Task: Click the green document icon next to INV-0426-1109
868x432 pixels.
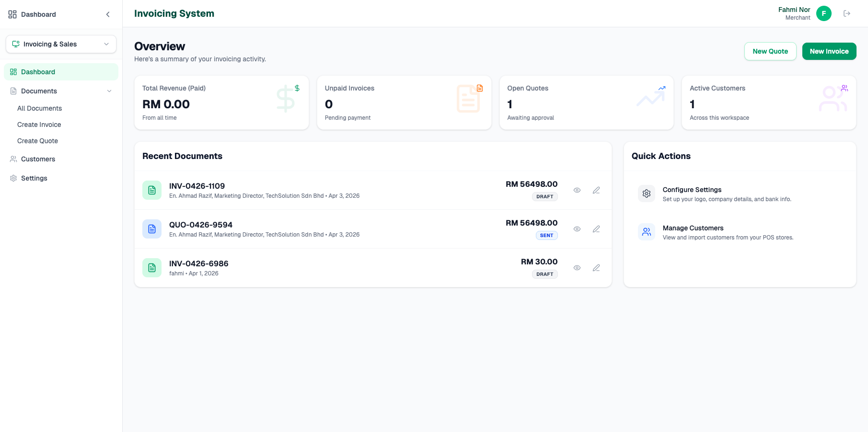Action: [x=151, y=190]
